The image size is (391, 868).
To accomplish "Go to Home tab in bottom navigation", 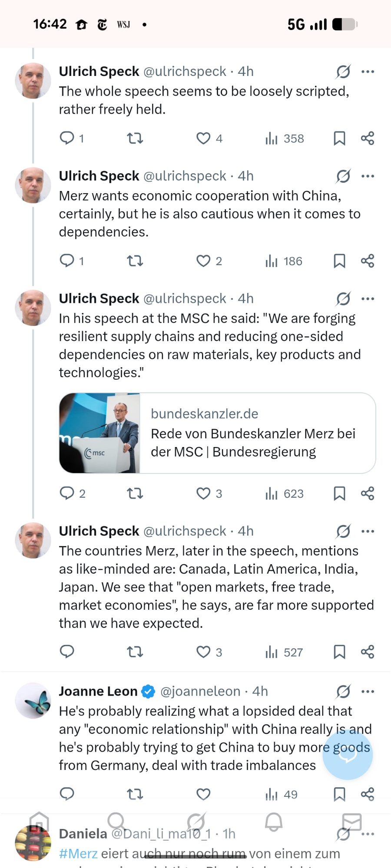I will click(x=39, y=822).
